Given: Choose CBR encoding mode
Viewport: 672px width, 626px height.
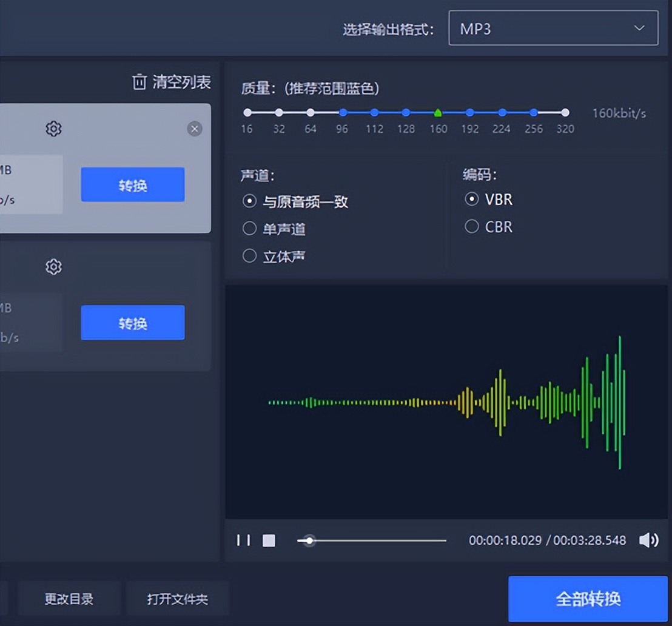Looking at the screenshot, I should pos(472,227).
